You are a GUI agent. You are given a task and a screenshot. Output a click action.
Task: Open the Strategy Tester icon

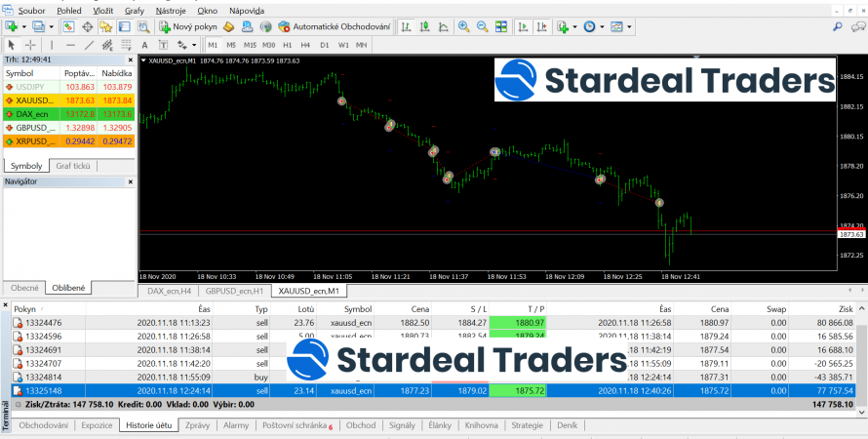click(143, 26)
